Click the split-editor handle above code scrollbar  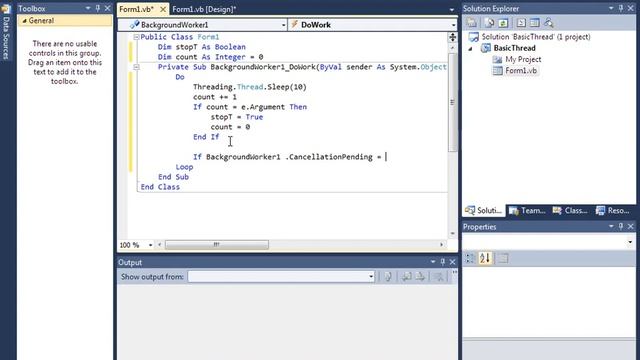point(452,38)
